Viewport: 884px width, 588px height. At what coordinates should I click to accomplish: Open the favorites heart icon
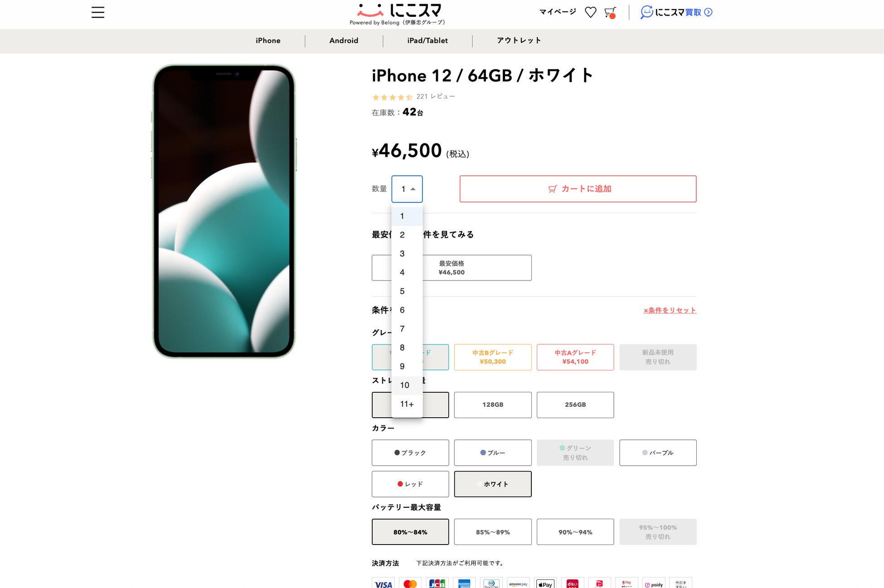[x=590, y=12]
